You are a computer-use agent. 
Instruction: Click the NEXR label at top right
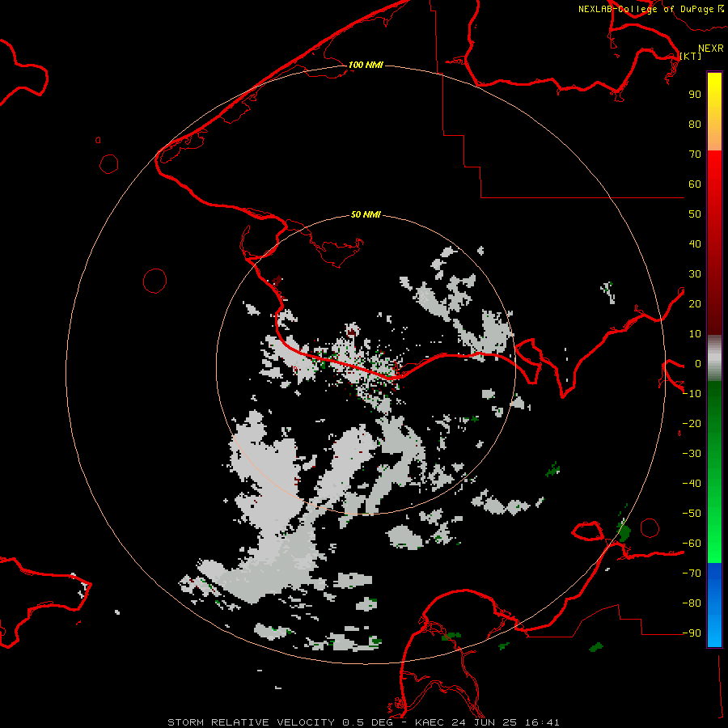point(711,49)
